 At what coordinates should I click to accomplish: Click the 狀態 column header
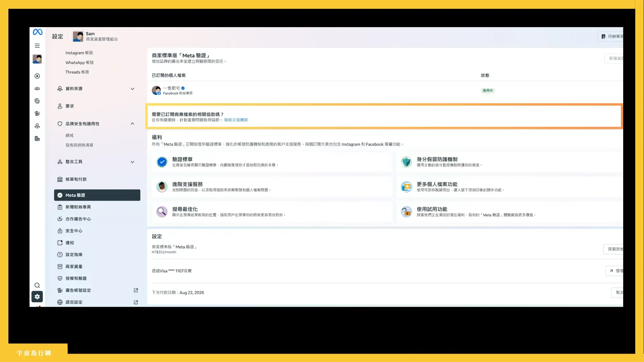[485, 75]
